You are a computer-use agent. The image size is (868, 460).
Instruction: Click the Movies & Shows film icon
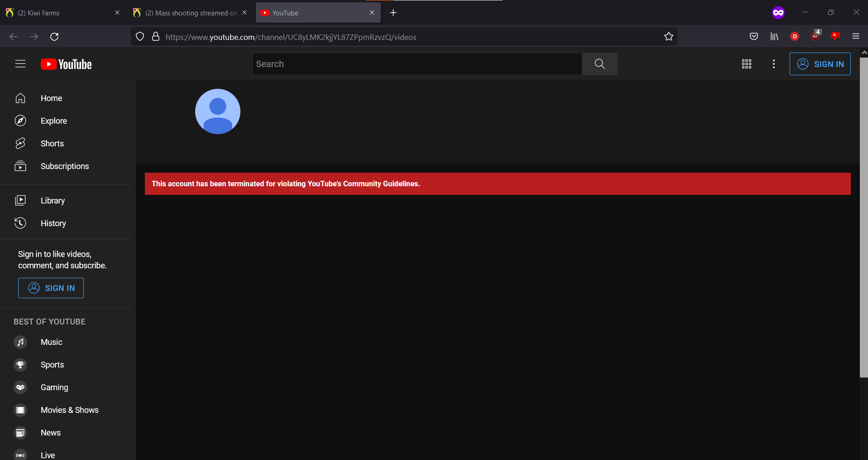(20, 410)
